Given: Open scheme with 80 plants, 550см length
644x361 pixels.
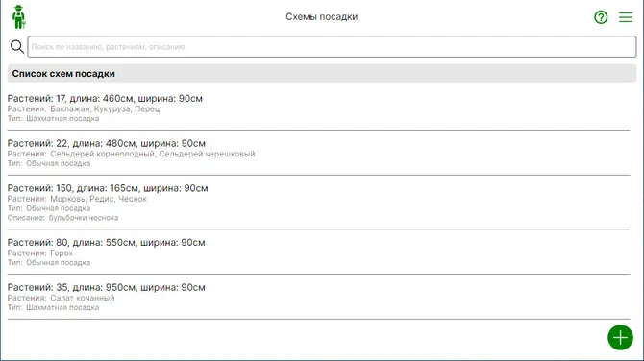Looking at the screenshot, I should (x=318, y=252).
